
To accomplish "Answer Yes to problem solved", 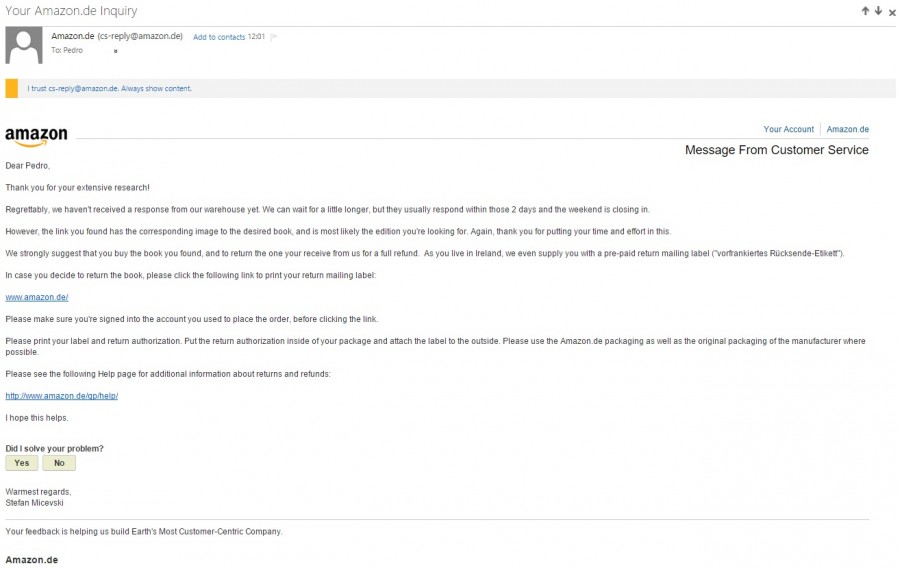I will tap(22, 463).
